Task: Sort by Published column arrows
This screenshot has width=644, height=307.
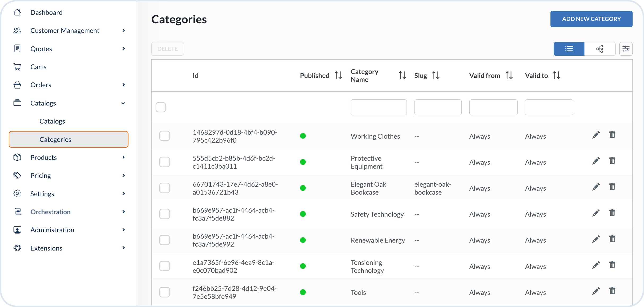Action: [338, 76]
